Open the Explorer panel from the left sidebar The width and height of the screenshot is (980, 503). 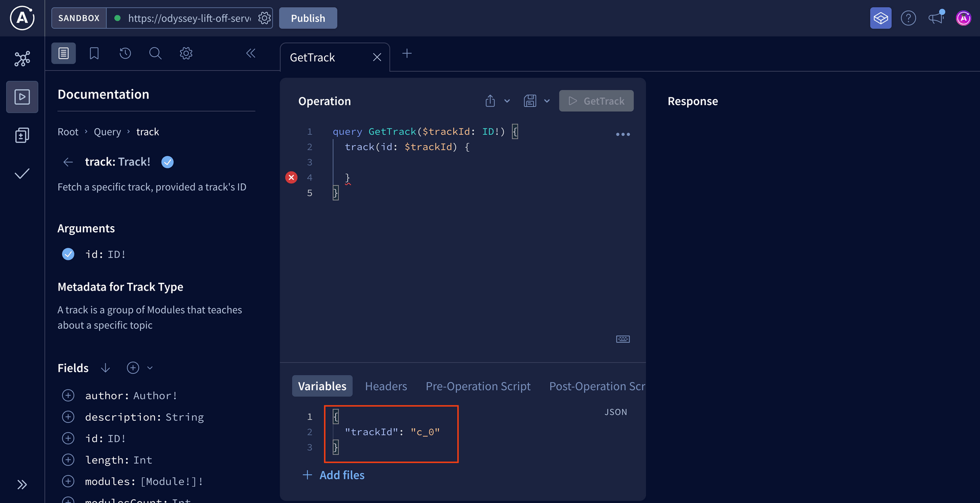(22, 97)
